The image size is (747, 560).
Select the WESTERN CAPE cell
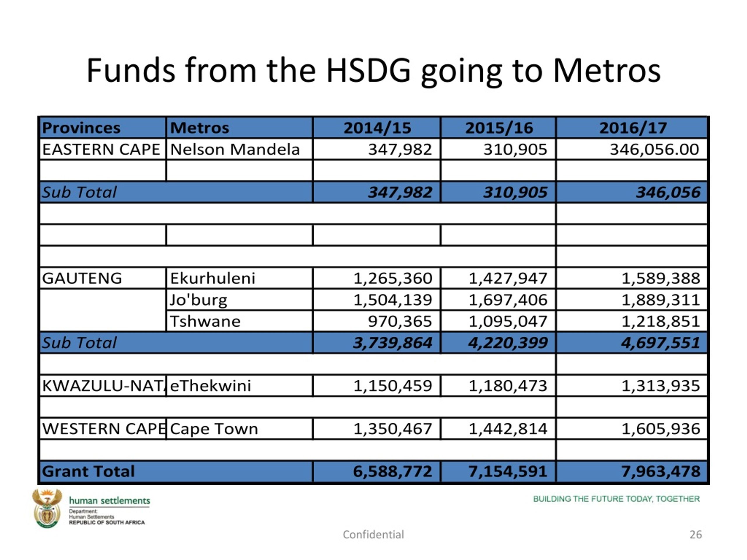(103, 429)
